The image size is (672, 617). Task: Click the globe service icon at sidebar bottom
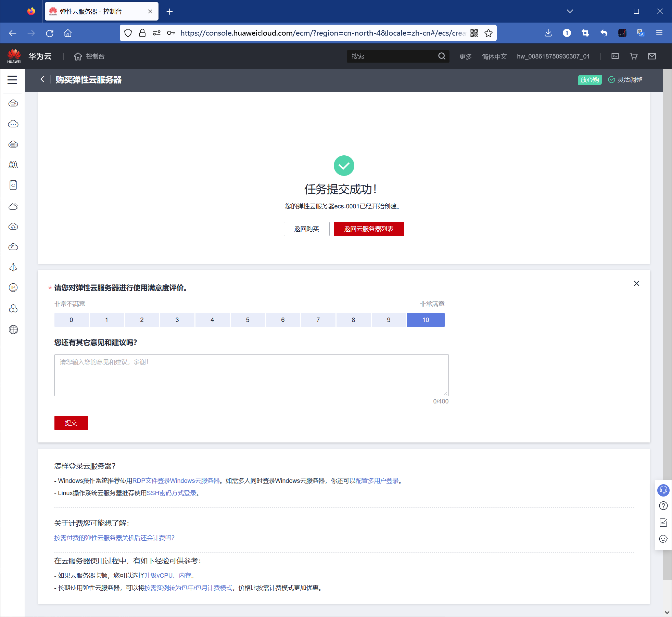click(x=13, y=330)
